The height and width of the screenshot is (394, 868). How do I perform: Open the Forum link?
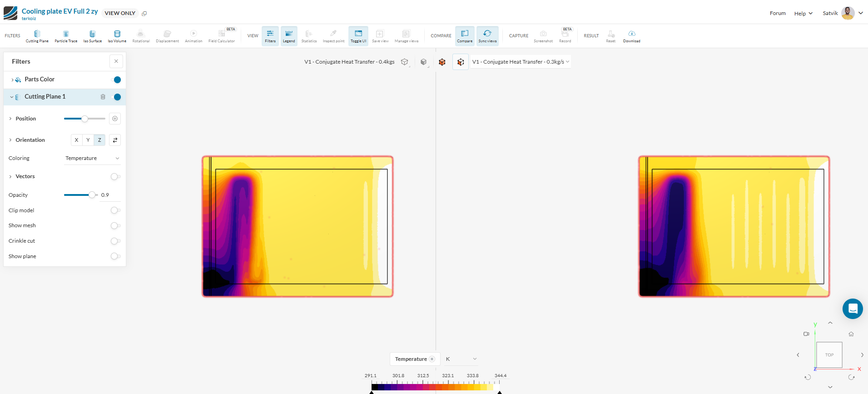point(777,13)
